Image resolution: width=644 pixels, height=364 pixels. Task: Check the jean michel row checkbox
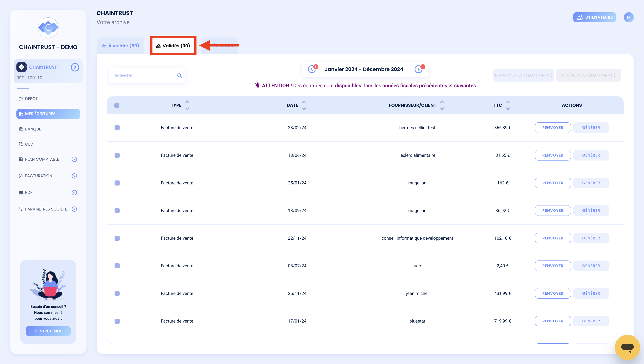117,293
